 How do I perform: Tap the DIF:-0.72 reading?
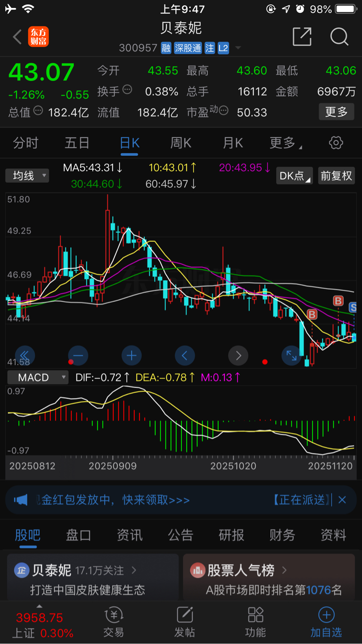(103, 378)
